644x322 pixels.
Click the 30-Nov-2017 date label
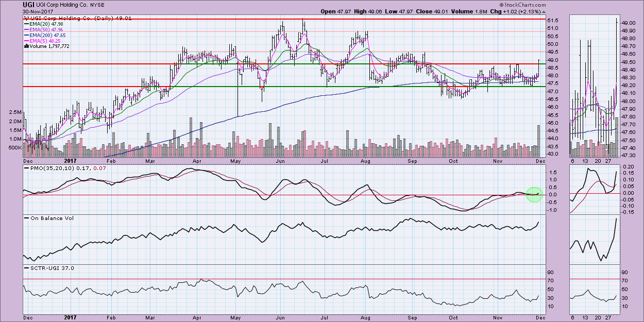(x=38, y=11)
